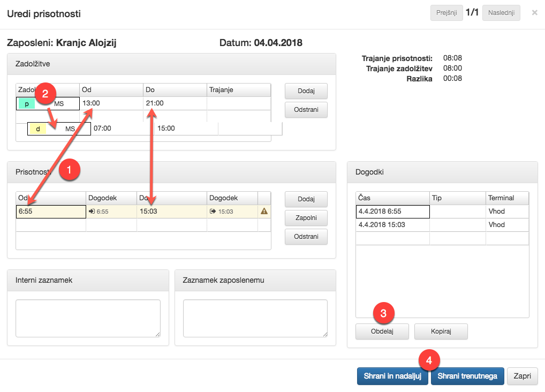Click the warning triangle icon in Prisotnost row
The height and width of the screenshot is (392, 545).
tap(264, 212)
